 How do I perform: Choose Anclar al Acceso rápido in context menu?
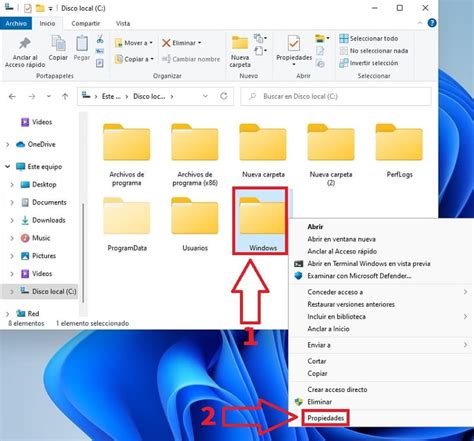(342, 251)
